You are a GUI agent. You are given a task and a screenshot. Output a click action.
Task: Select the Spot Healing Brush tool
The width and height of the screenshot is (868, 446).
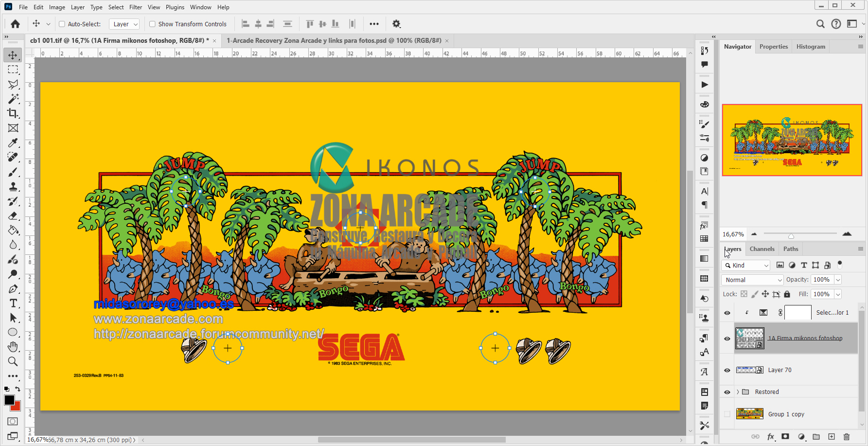(13, 157)
